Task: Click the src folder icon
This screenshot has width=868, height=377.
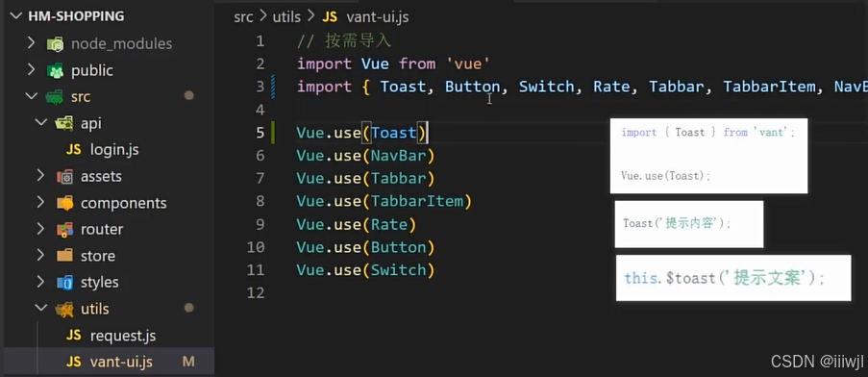Action: click(54, 97)
